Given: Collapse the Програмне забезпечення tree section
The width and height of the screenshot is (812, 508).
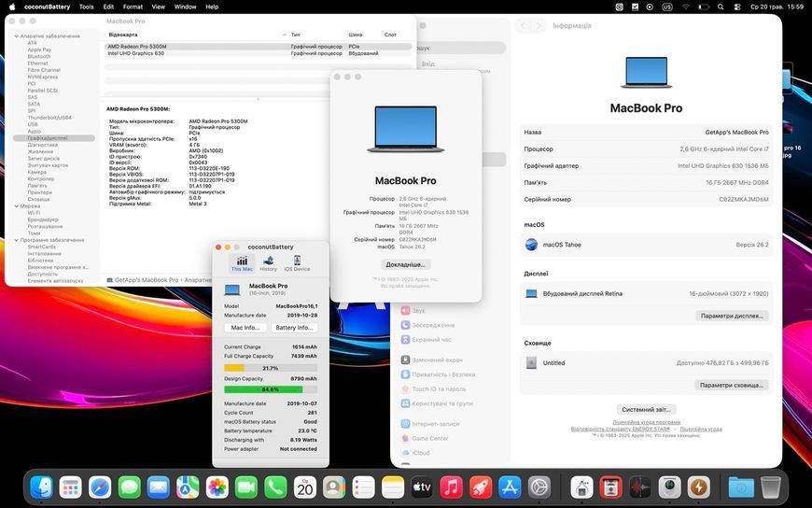Looking at the screenshot, I should [17, 241].
